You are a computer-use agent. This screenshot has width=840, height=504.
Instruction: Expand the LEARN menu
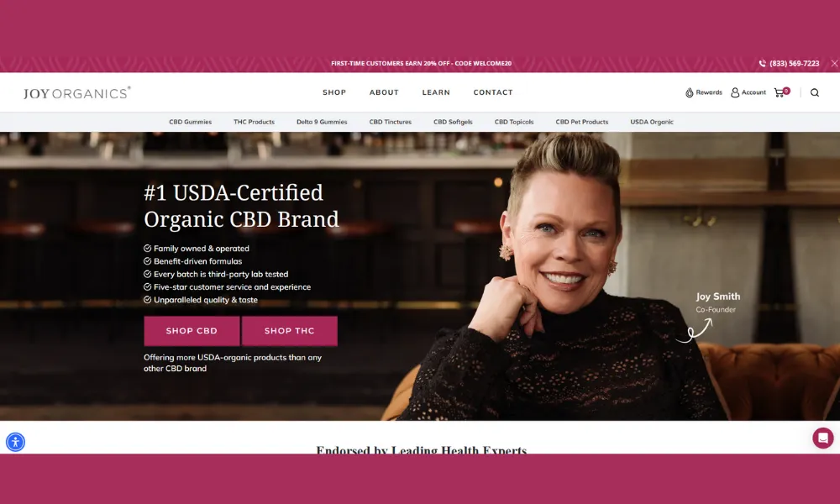(x=436, y=92)
